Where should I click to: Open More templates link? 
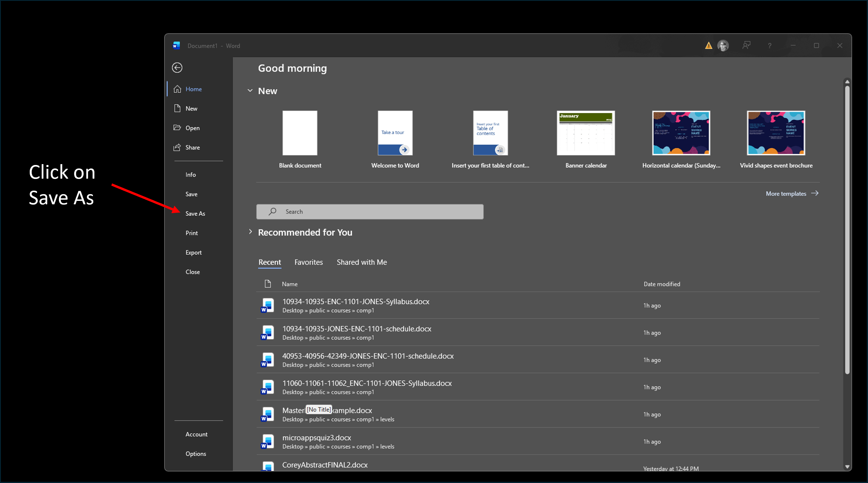[x=785, y=194]
